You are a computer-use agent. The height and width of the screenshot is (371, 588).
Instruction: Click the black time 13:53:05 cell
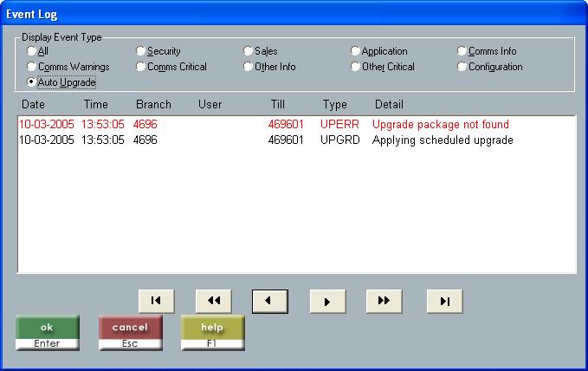tap(103, 140)
